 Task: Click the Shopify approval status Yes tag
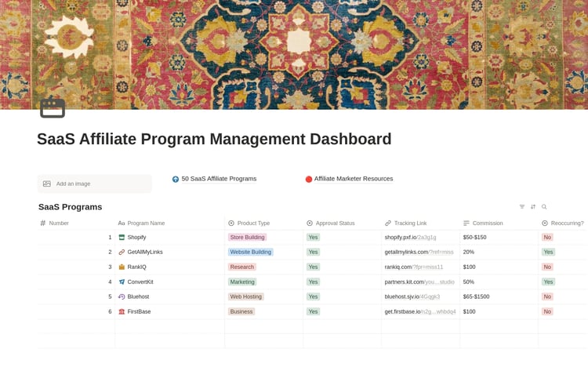pos(313,237)
